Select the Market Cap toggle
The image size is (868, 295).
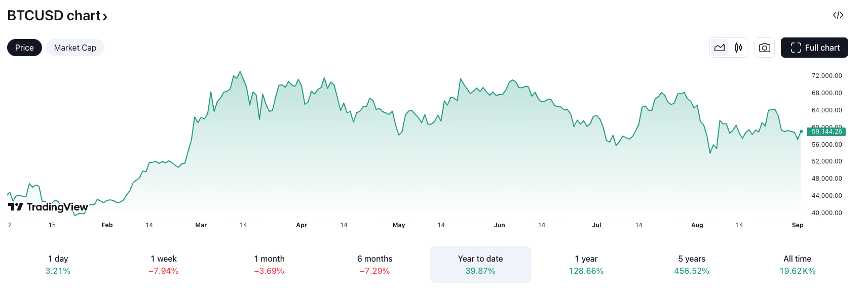tap(75, 48)
